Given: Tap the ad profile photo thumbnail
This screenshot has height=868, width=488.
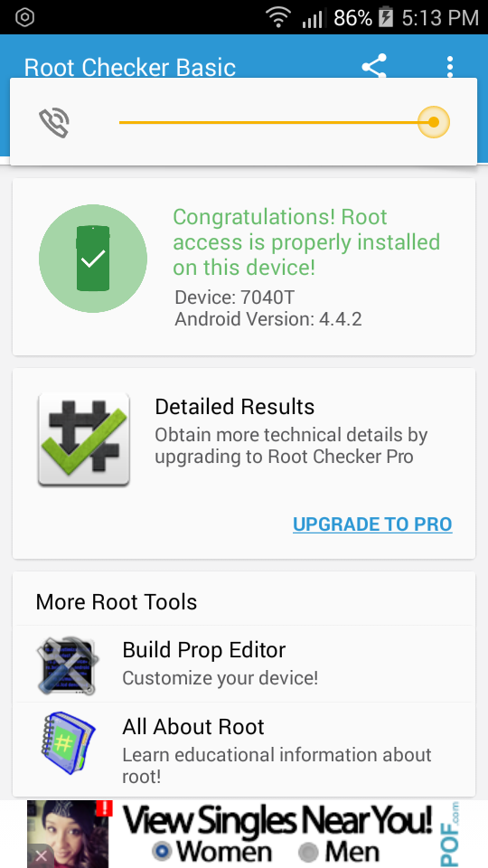Looking at the screenshot, I should 69,834.
